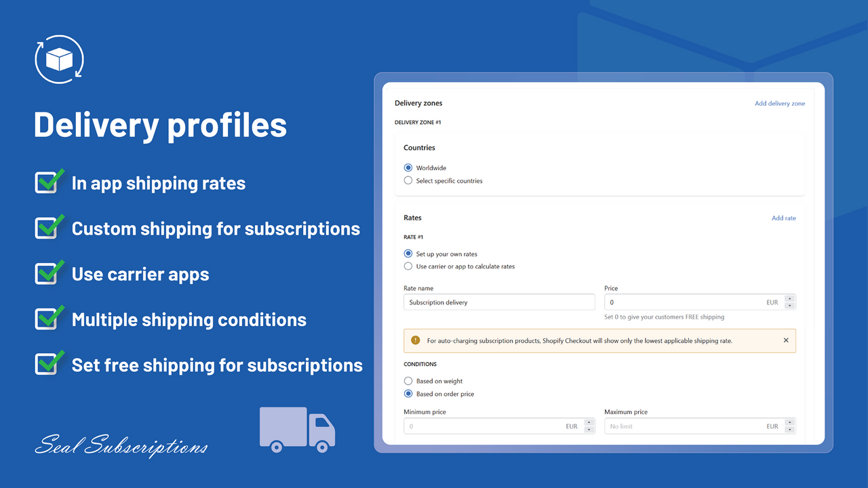The image size is (868, 488).
Task: Select Set up your own rates
Action: point(408,253)
